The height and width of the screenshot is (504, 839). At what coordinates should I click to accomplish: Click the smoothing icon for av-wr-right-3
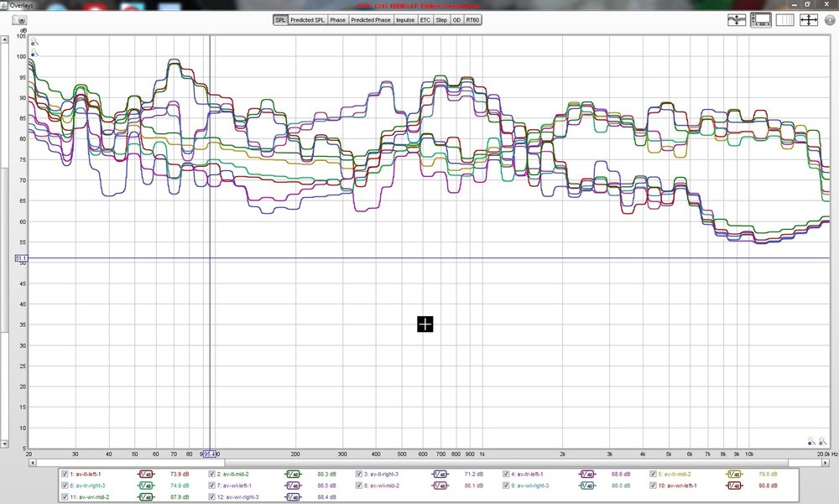coord(293,497)
